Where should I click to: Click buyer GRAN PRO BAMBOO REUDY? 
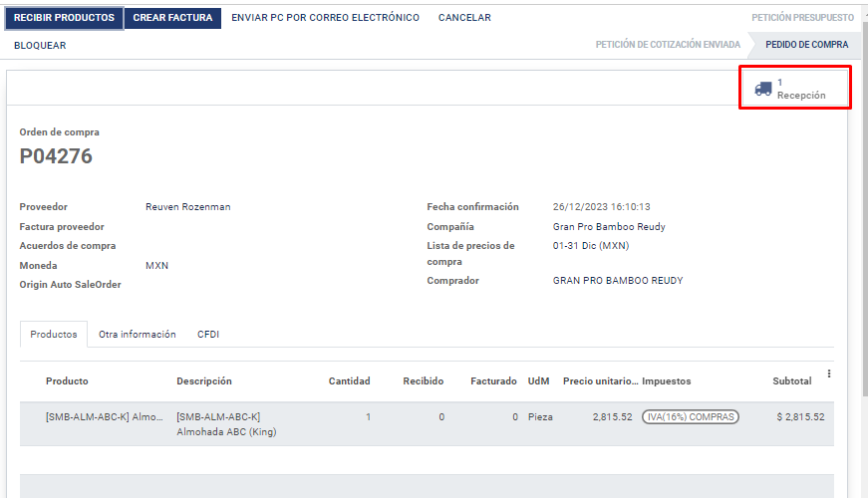(x=618, y=281)
